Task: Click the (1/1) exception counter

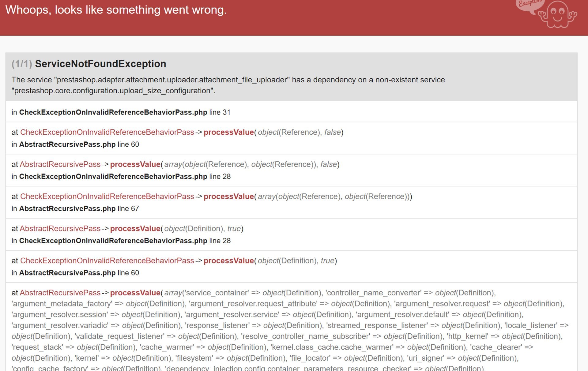Action: coord(22,64)
